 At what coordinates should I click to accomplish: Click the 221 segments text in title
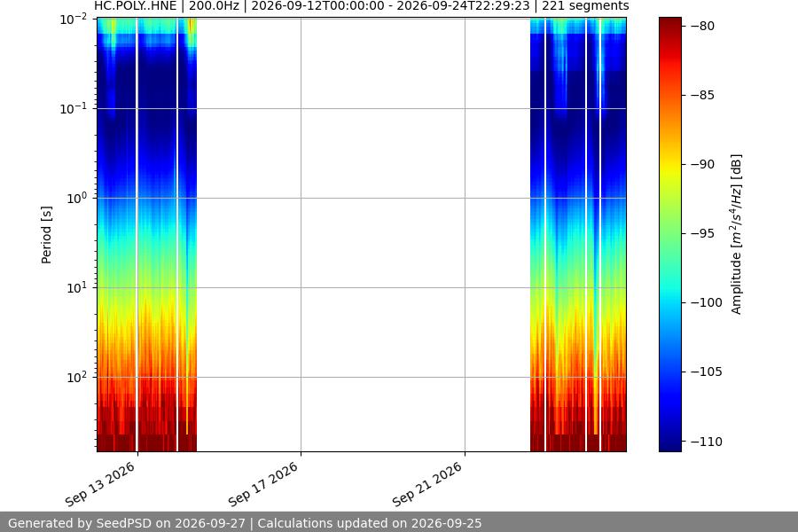pos(585,6)
